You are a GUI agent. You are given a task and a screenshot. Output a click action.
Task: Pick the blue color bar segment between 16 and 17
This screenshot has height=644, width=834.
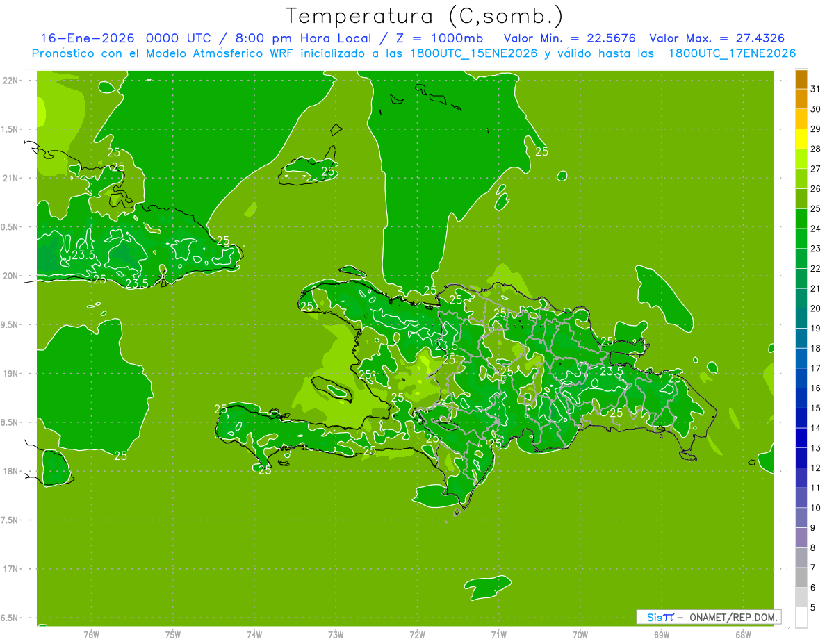(x=801, y=378)
